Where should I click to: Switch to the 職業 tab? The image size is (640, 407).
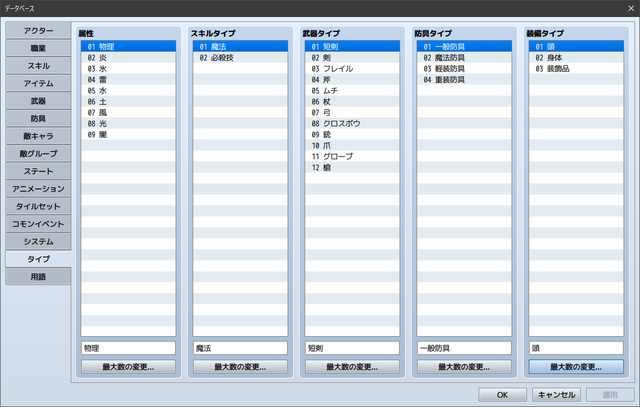point(38,48)
